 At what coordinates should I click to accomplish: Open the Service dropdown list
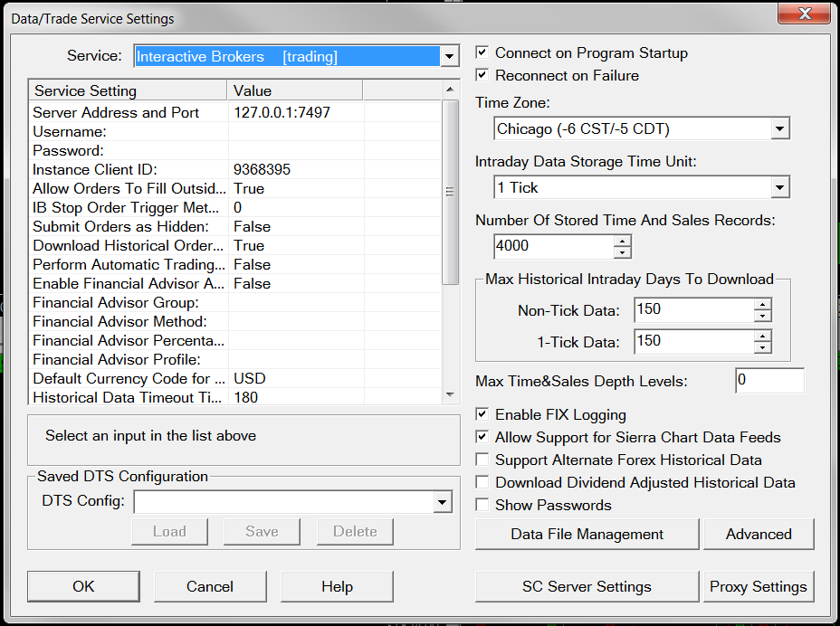[449, 56]
